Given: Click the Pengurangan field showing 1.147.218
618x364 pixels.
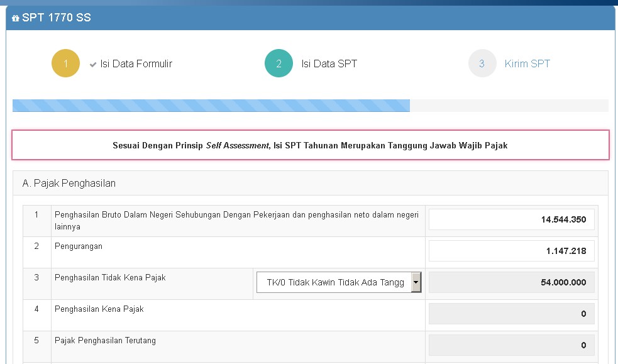Looking at the screenshot, I should tap(510, 250).
